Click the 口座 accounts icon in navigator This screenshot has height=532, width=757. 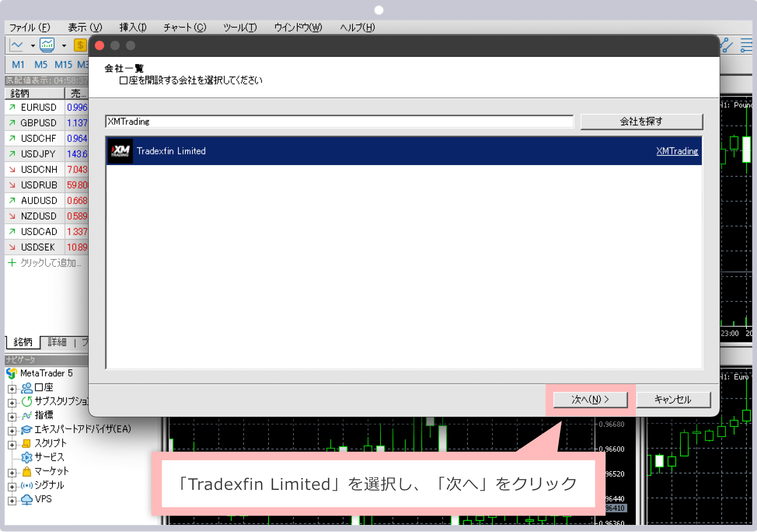[26, 388]
